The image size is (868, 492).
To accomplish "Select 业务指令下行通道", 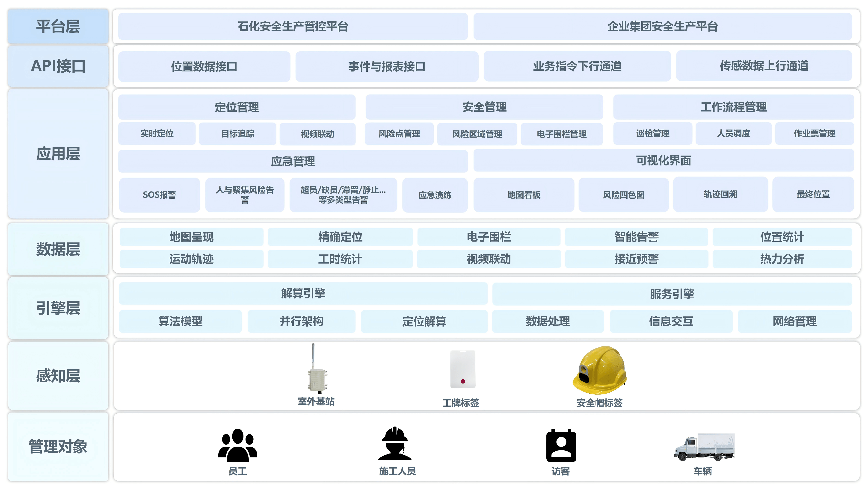I will coord(577,66).
